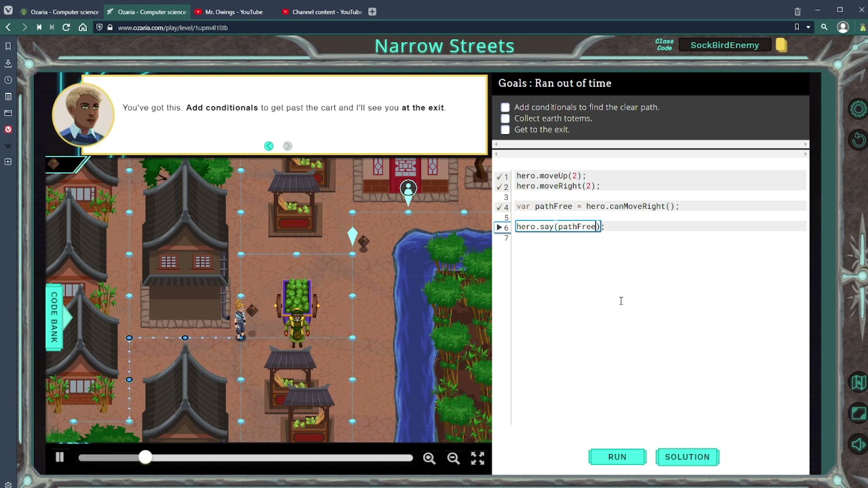868x488 pixels.
Task: Bookmark this page from address bar
Action: click(797, 27)
